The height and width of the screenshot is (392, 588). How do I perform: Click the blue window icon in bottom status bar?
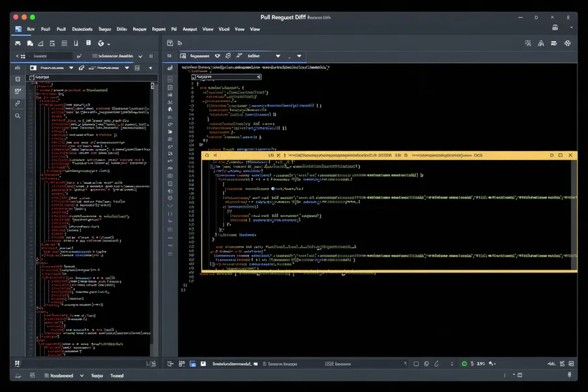click(193, 364)
